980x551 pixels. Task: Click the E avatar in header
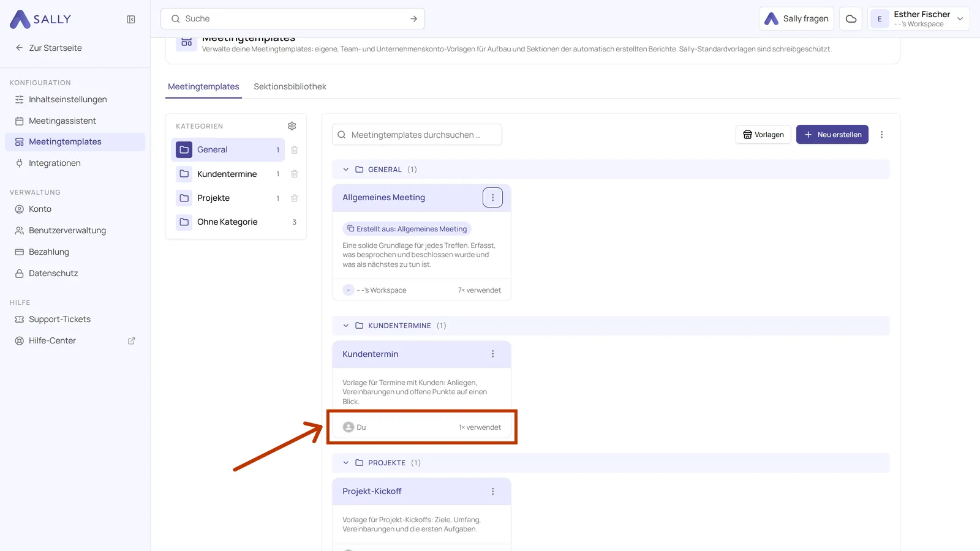880,19
